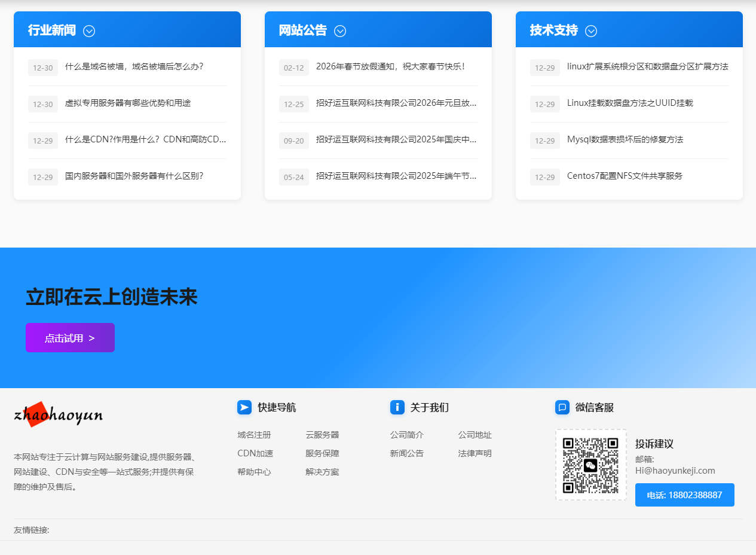
Task: Click the 法律声明 footer link
Action: 475,453
